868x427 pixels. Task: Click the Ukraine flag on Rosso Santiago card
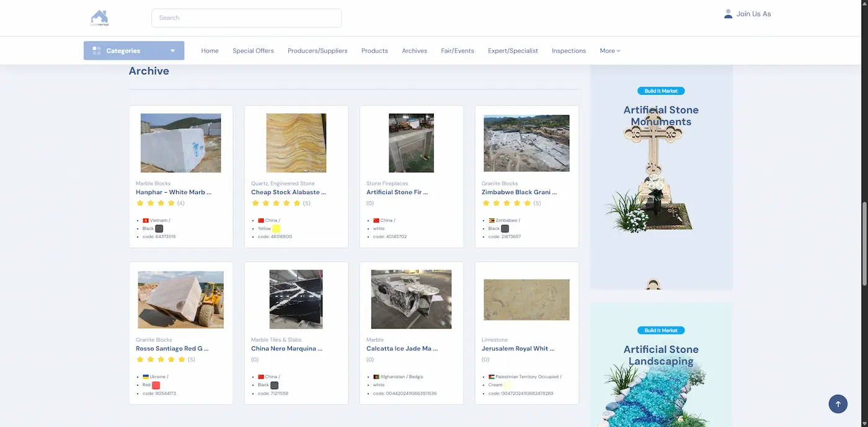[x=146, y=377]
